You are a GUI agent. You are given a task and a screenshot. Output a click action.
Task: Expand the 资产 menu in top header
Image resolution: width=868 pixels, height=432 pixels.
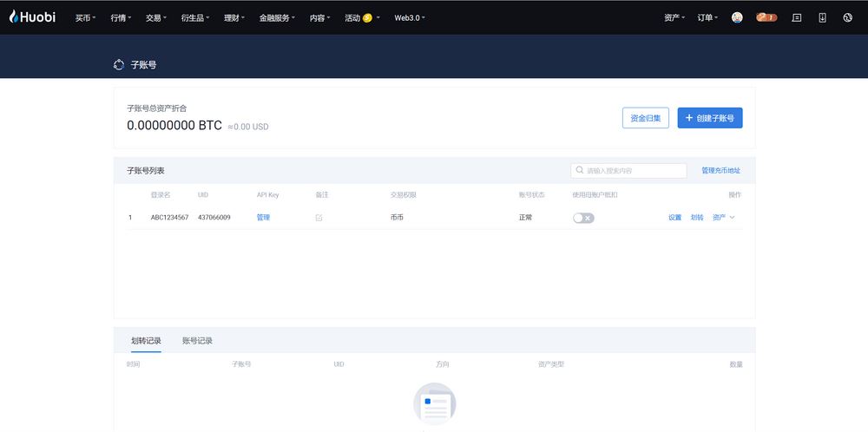click(674, 17)
